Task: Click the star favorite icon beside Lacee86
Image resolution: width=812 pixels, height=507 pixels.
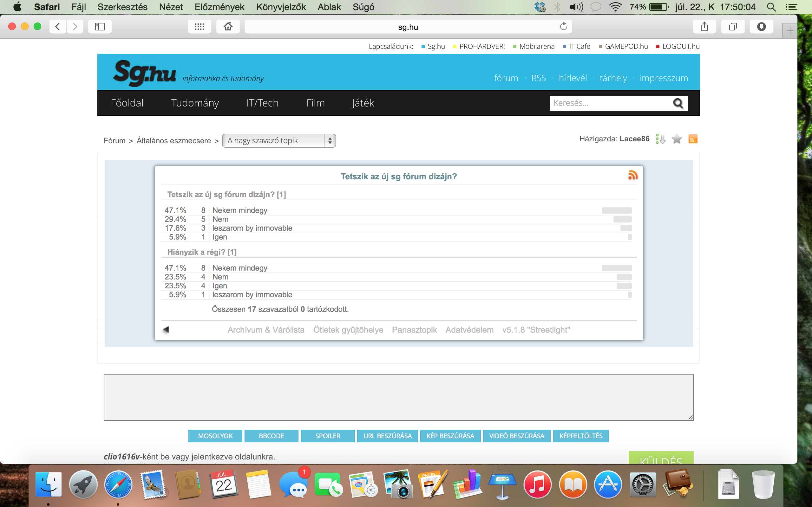Action: point(677,139)
